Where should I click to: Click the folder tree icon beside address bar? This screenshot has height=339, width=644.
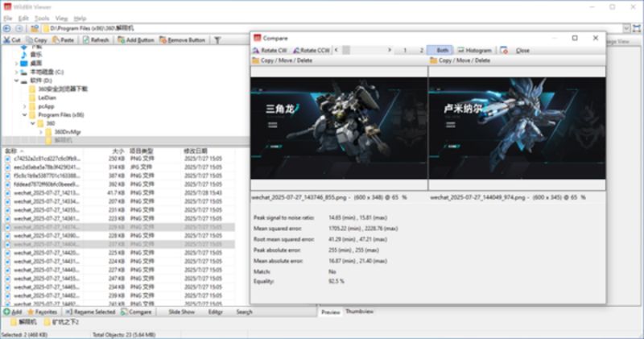coord(35,28)
